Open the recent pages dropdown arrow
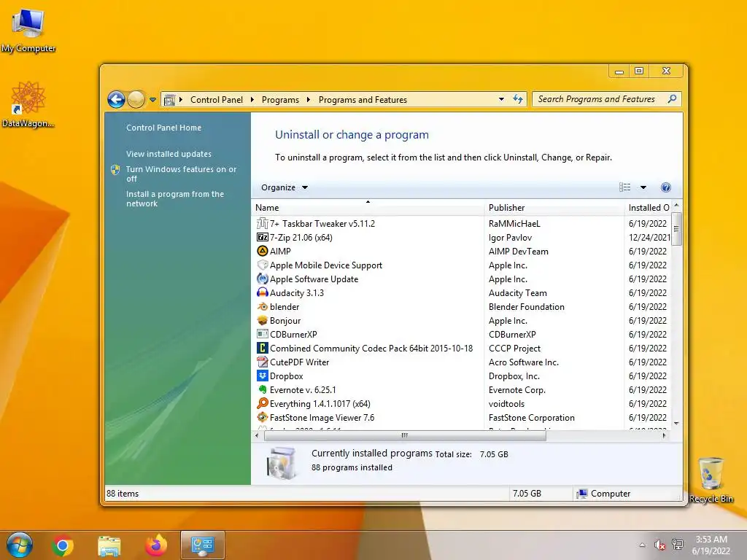The height and width of the screenshot is (560, 747). tap(152, 100)
